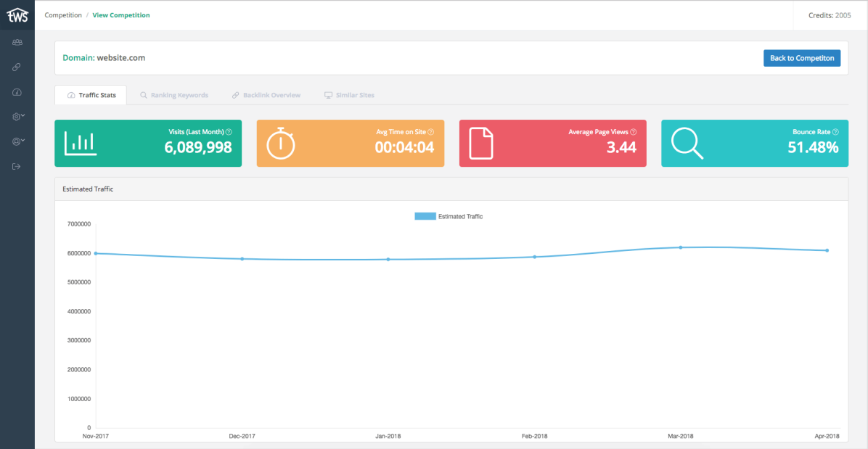Select the Similar Sites tab

pos(349,95)
